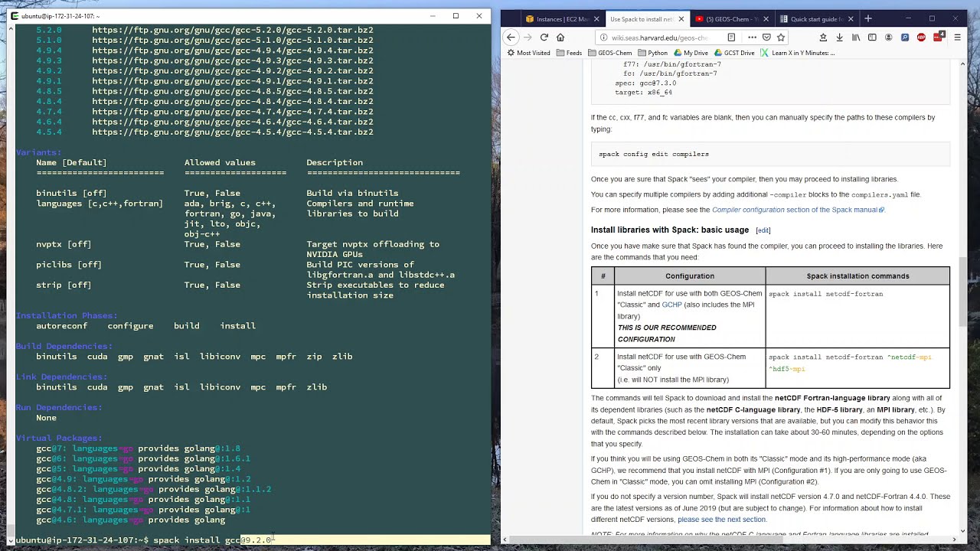980x551 pixels.
Task: Open Learn X in Y Minutes bookmark
Action: 798,53
